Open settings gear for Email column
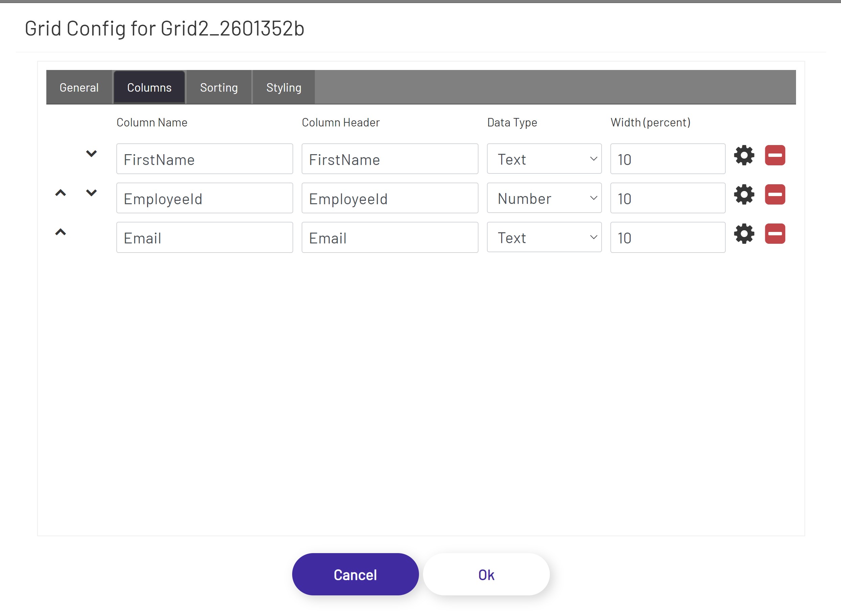Viewport: 841px width, 616px height. point(744,234)
